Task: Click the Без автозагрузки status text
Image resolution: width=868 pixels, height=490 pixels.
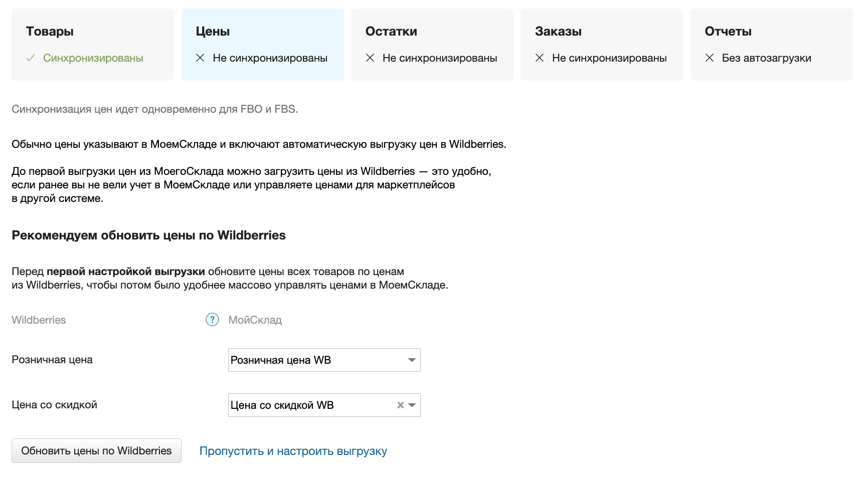Action: tap(766, 58)
